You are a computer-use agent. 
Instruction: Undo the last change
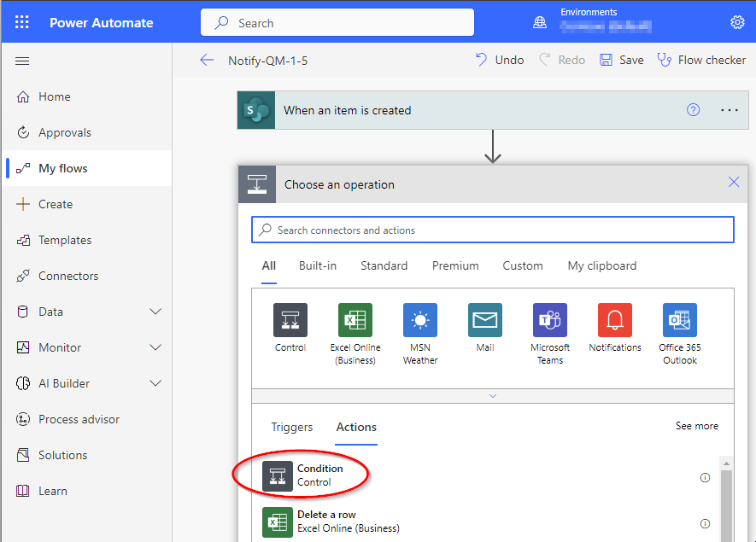tap(500, 60)
